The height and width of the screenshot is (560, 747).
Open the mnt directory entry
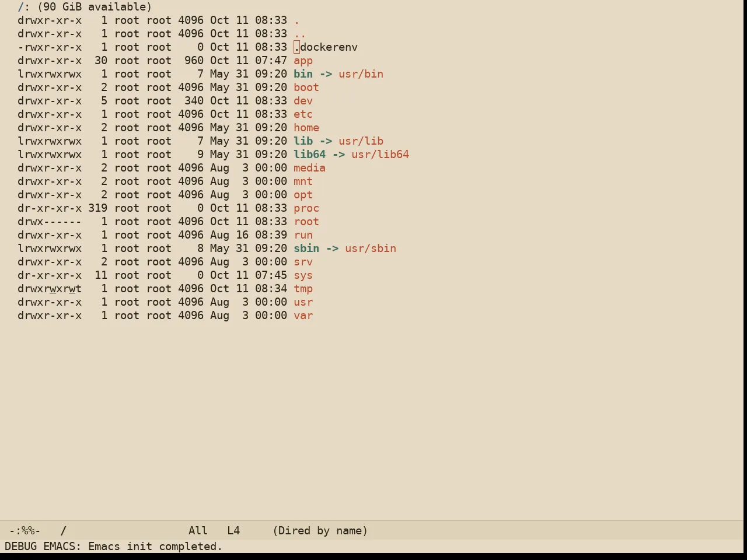click(303, 181)
